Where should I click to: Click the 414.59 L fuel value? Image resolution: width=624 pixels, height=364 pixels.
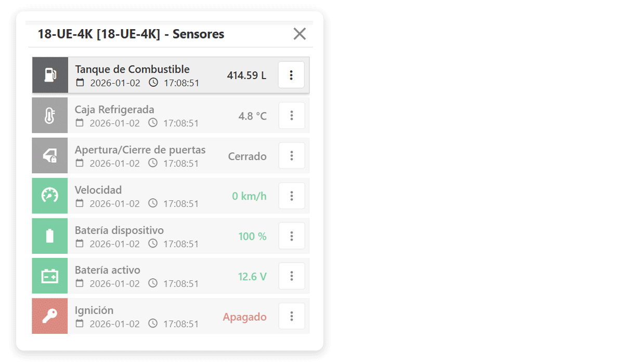coord(246,75)
